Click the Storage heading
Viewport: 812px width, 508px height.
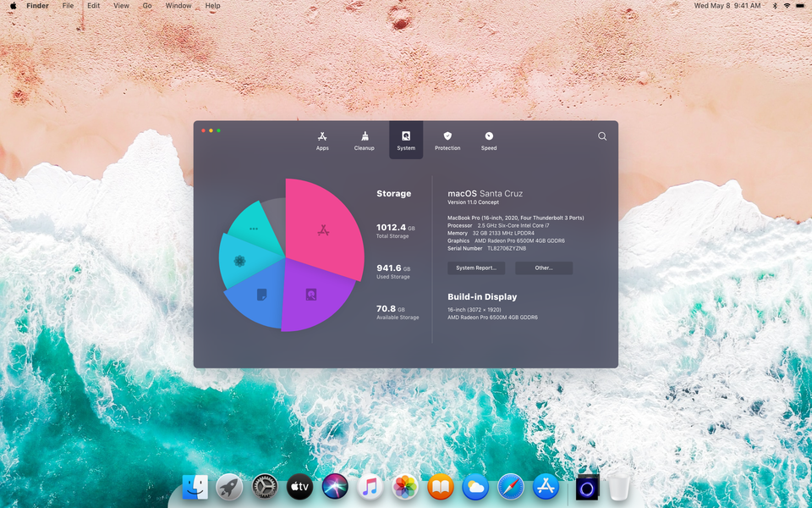[393, 193]
